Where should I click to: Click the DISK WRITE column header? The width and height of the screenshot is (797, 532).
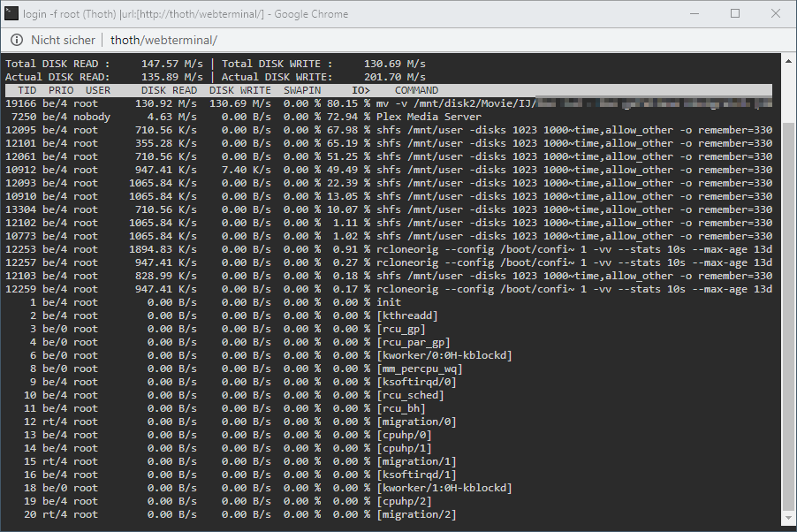tap(240, 90)
